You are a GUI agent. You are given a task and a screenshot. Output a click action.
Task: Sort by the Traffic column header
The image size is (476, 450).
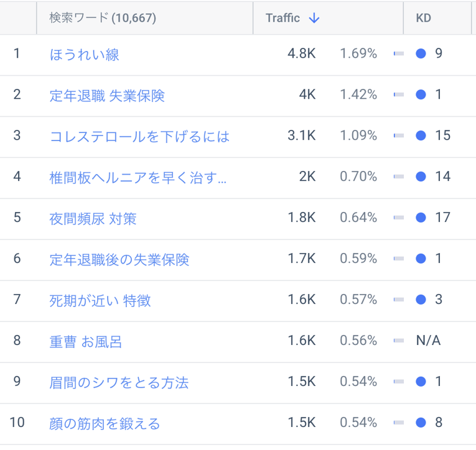(283, 18)
